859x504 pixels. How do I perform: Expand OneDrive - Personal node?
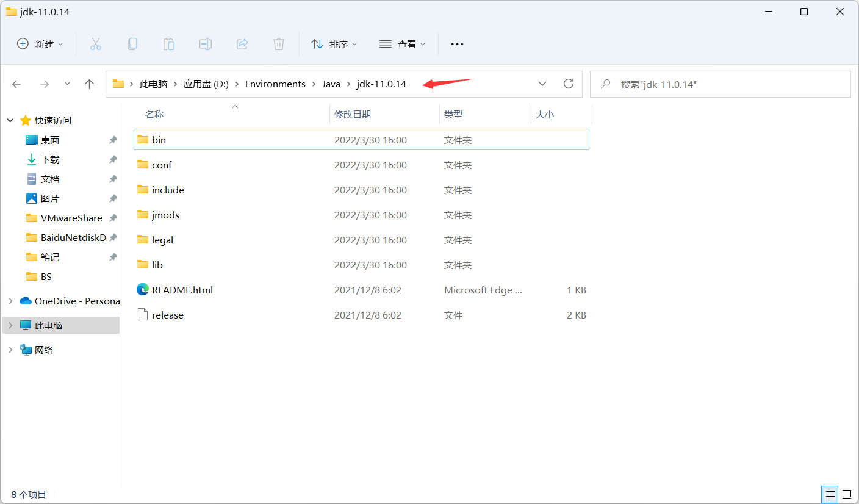tap(10, 301)
